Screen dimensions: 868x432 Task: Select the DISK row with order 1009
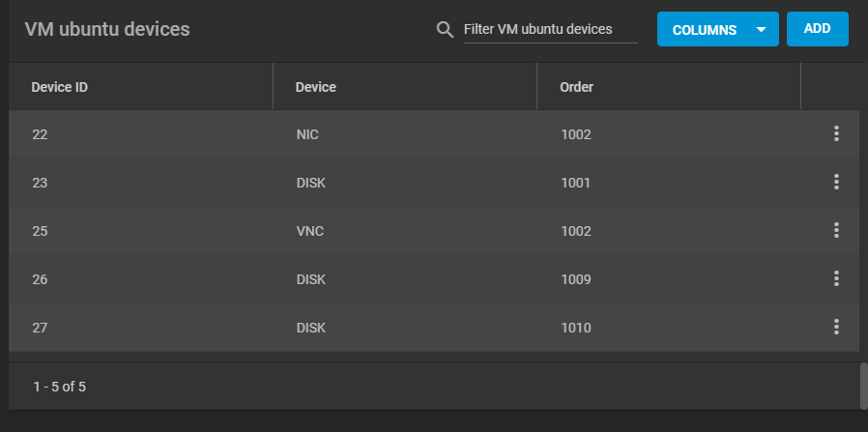pos(433,278)
